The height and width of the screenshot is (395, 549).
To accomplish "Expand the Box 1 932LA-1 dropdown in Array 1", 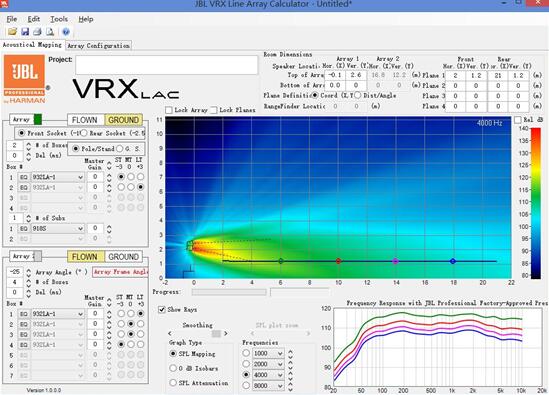I will (58, 177).
